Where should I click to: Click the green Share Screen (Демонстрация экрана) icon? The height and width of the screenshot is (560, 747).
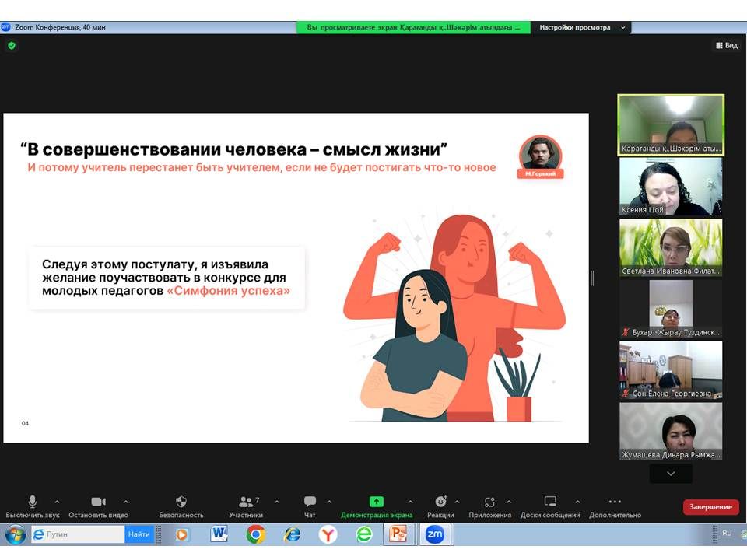click(376, 502)
